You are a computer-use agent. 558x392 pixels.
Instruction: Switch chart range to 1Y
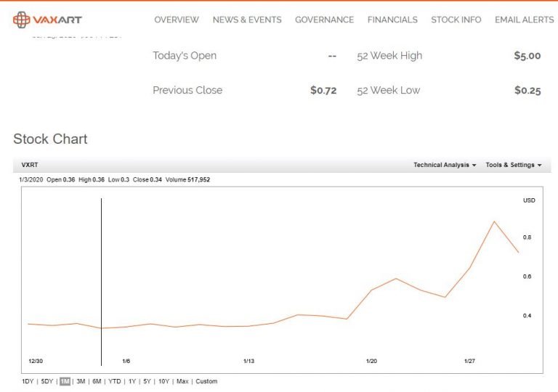pos(132,381)
